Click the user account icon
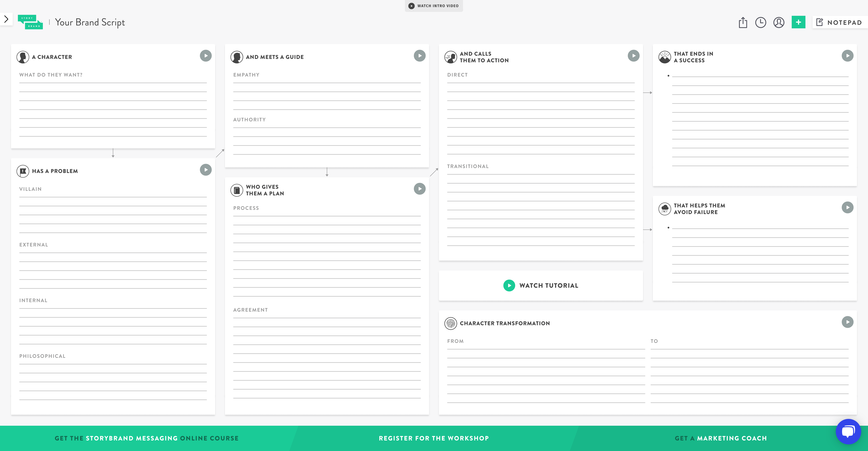Image resolution: width=868 pixels, height=451 pixels. click(779, 23)
